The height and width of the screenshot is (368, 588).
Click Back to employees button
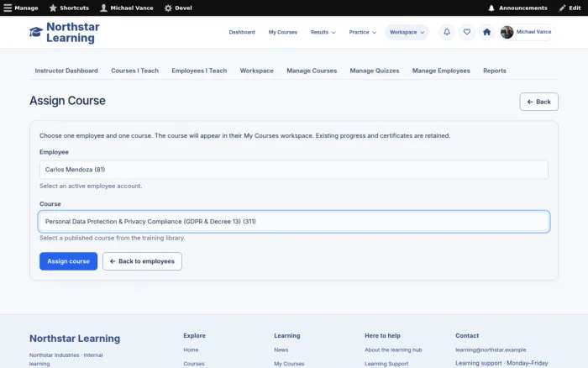click(142, 261)
